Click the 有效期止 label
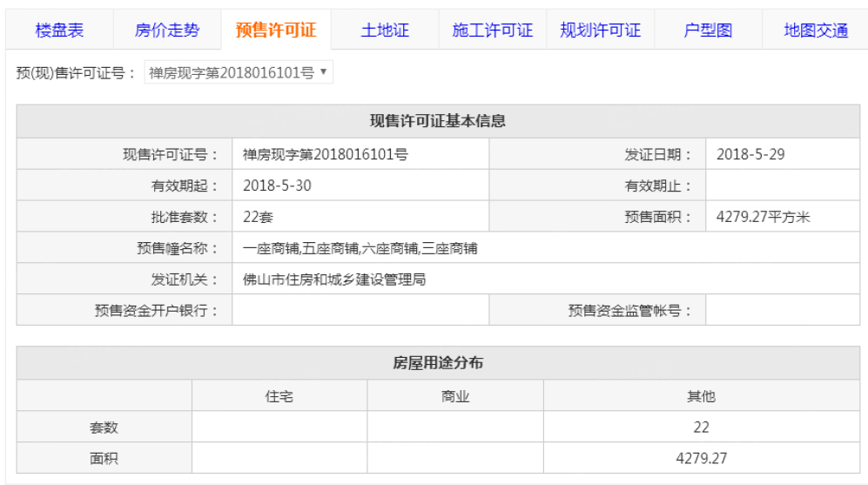This screenshot has width=868, height=485. pos(658,185)
